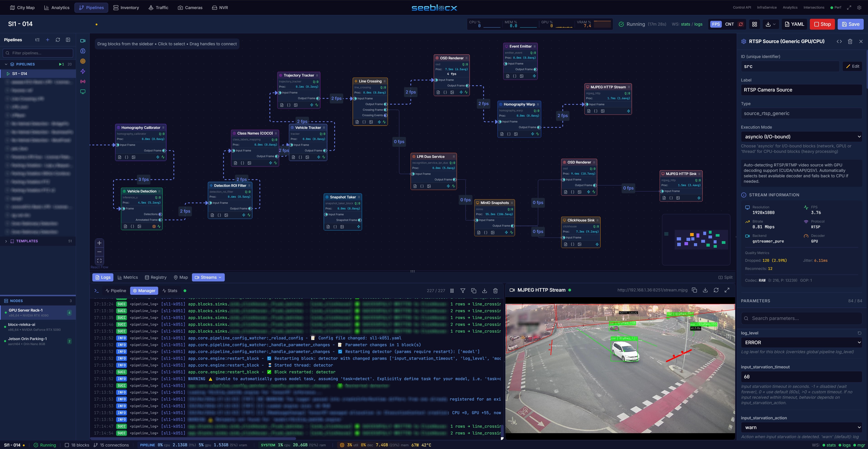Screen dimensions: 868x449
Task: Toggle the Split view
Action: click(725, 277)
